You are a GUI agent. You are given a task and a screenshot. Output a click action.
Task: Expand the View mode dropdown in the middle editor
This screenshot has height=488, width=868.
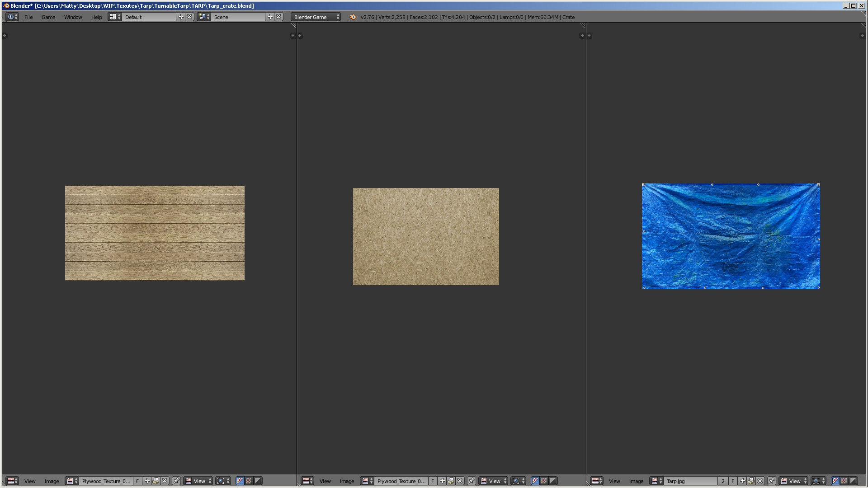pos(495,481)
